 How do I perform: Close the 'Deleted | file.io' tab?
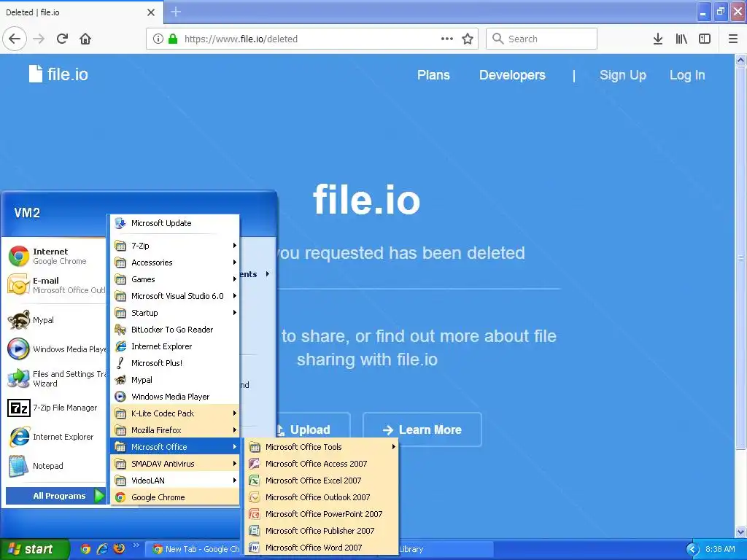coord(151,12)
